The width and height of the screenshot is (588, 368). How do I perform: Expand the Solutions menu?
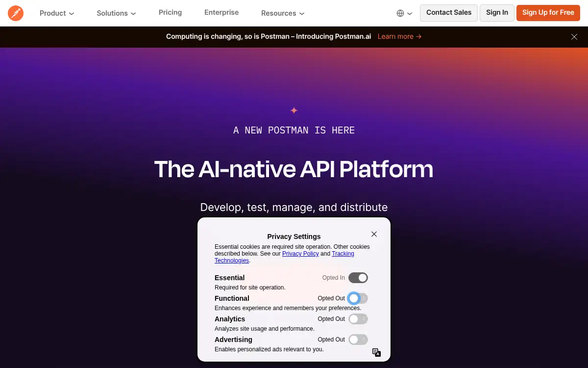tap(116, 13)
